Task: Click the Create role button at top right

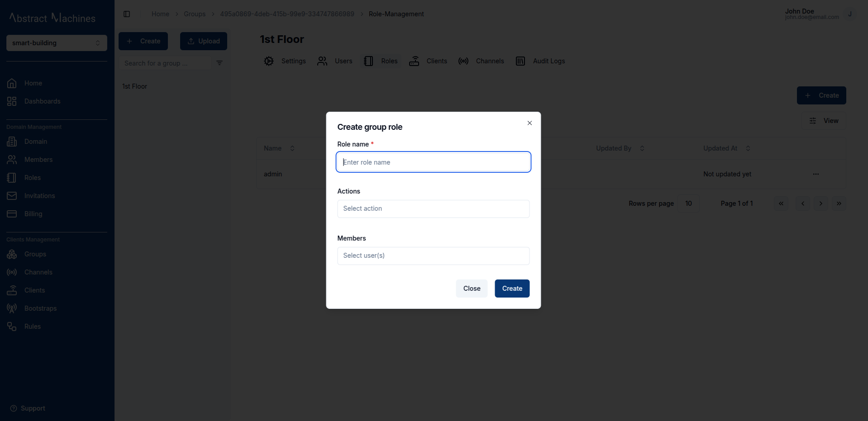Action: (821, 95)
